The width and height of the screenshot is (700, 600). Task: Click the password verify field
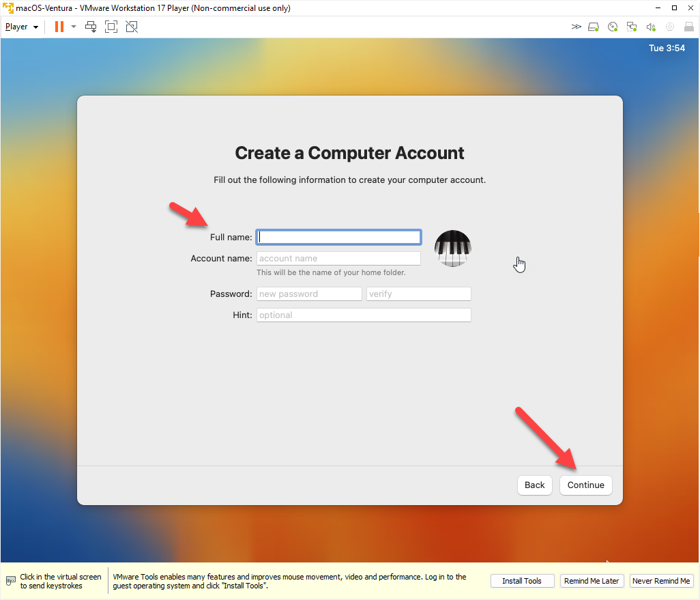coord(419,294)
